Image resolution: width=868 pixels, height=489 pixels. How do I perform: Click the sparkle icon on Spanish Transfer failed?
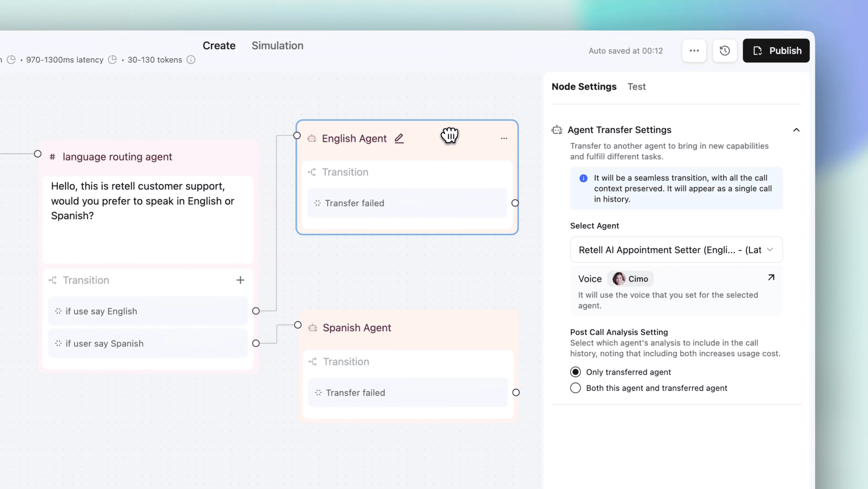click(318, 393)
